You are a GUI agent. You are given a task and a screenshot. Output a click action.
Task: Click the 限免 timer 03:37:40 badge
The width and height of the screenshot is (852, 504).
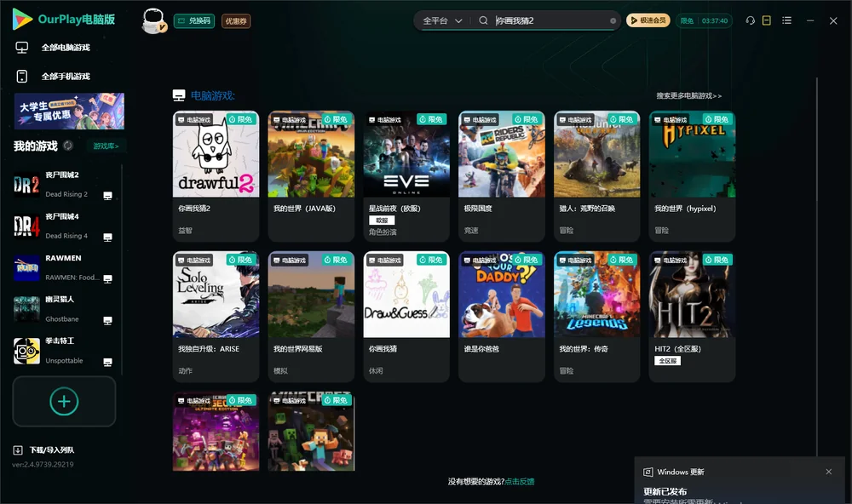coord(704,20)
